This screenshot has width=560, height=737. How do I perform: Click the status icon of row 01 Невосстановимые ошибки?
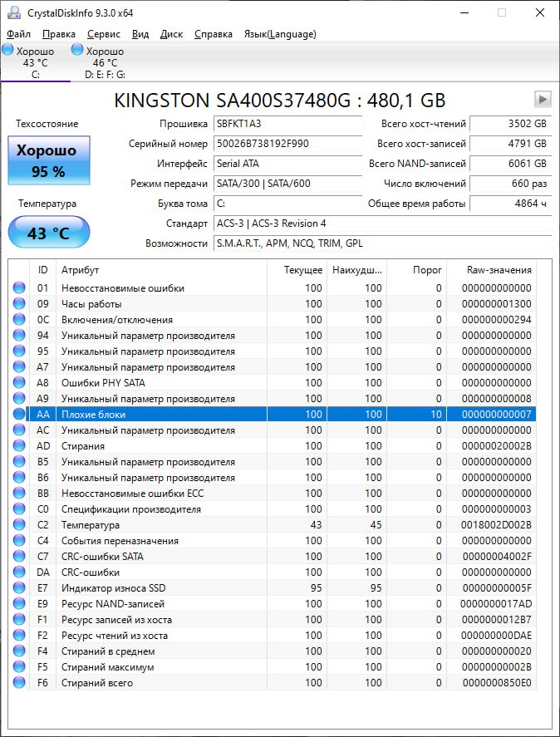(x=19, y=287)
